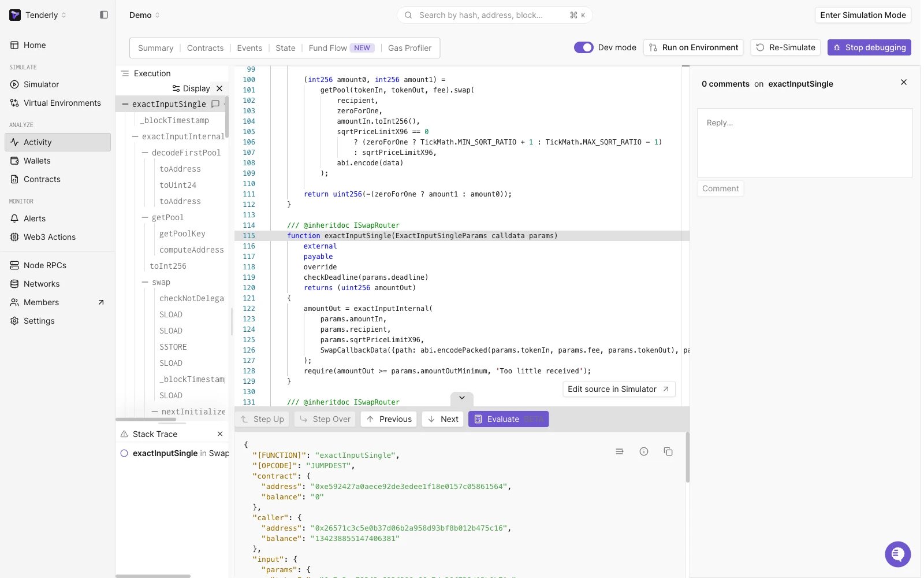Switch to the Fund Flow tab

(342, 48)
